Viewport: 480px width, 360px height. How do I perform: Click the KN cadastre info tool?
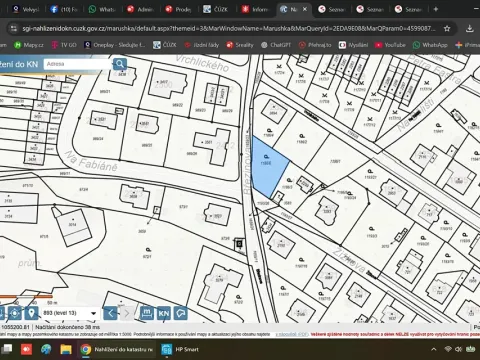click(x=164, y=313)
